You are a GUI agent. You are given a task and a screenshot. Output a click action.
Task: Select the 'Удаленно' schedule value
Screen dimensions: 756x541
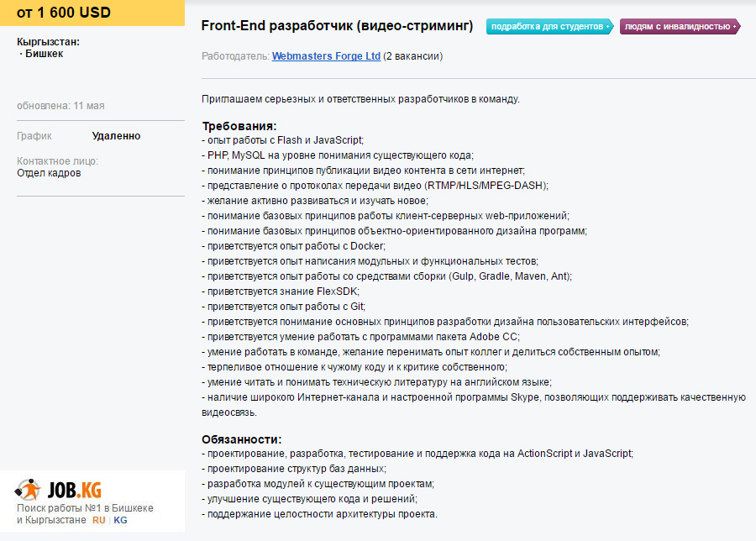(116, 136)
